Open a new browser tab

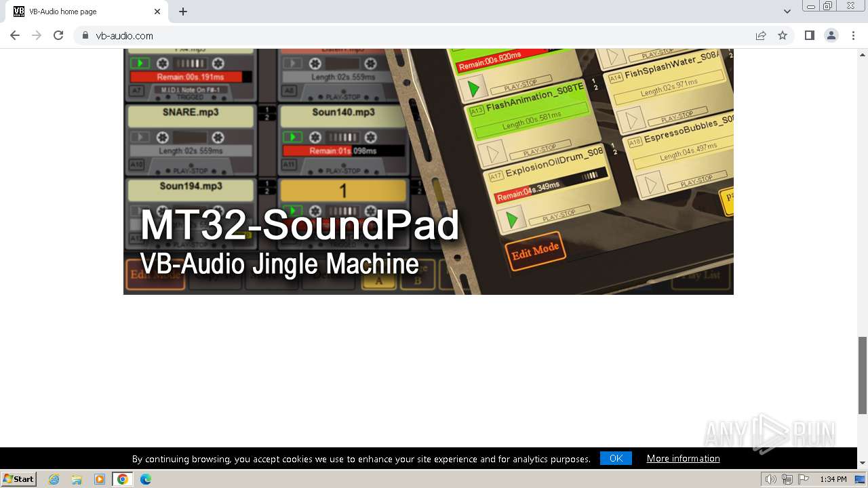pos(183,12)
